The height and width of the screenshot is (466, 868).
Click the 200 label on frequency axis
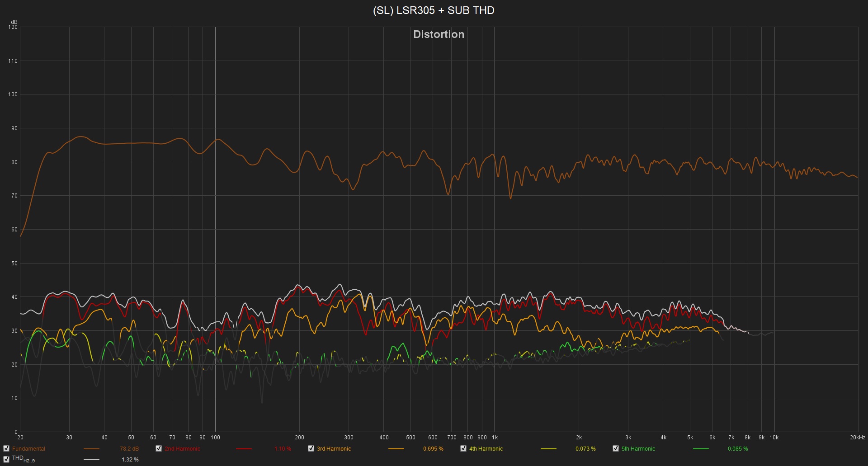pos(299,438)
